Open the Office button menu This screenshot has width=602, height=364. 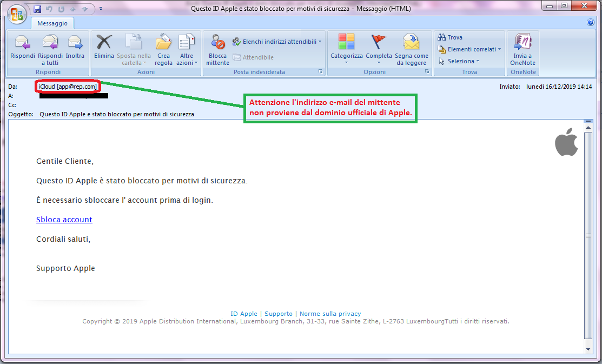coord(17,15)
